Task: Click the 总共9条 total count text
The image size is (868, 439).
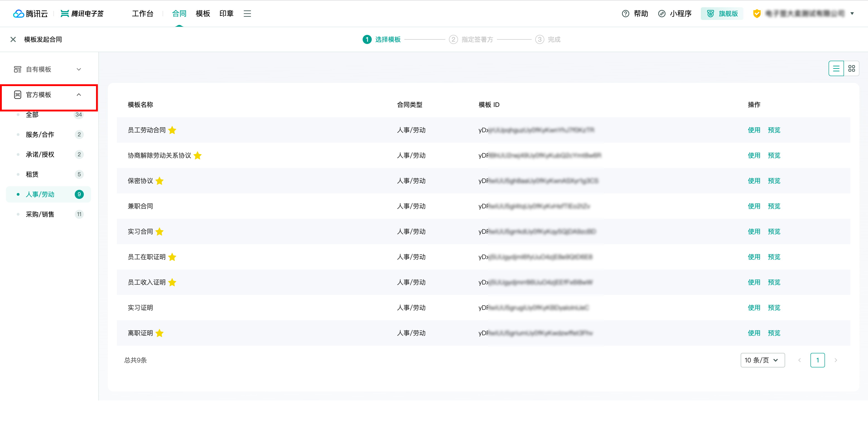Action: (135, 360)
